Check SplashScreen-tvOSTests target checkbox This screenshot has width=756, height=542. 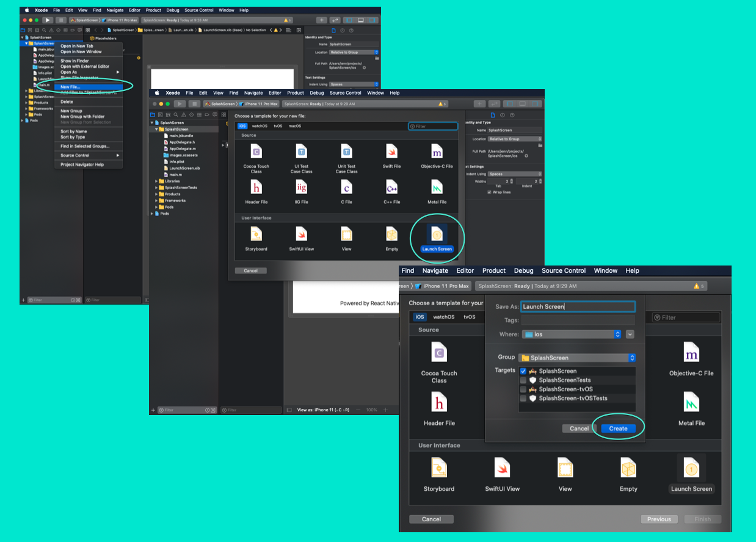(523, 398)
